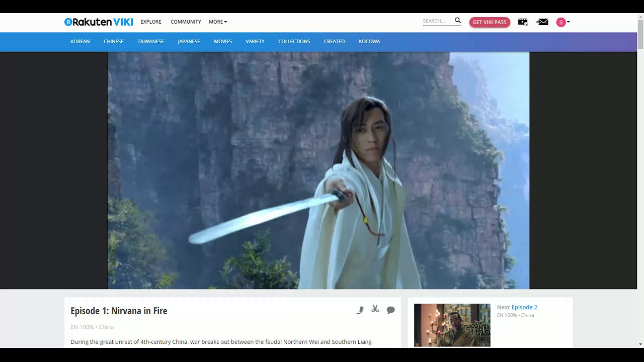Image resolution: width=644 pixels, height=362 pixels.
Task: Select the Japanese category tab
Action: tap(189, 42)
